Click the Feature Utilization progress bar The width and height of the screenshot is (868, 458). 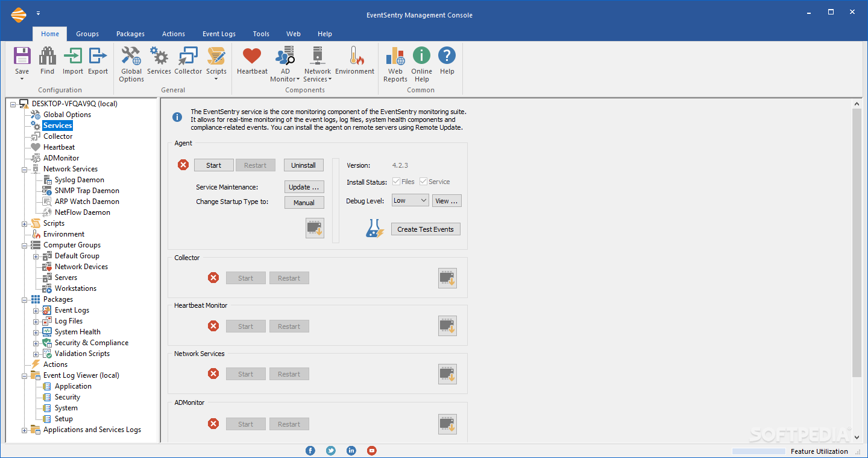click(759, 451)
